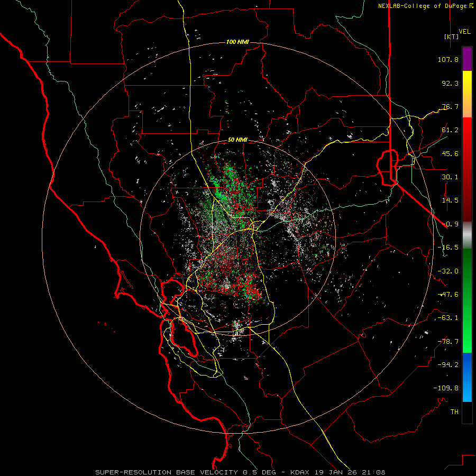Pick the blue segment of the velocity scale
This screenshot has width=476, height=476.
[x=467, y=377]
